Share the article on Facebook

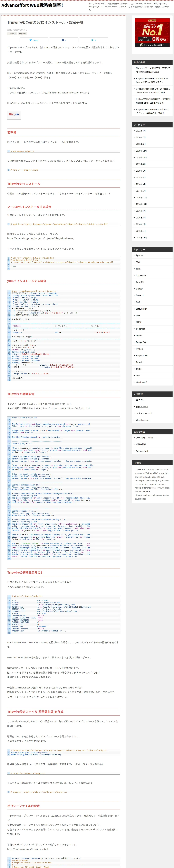64,40
